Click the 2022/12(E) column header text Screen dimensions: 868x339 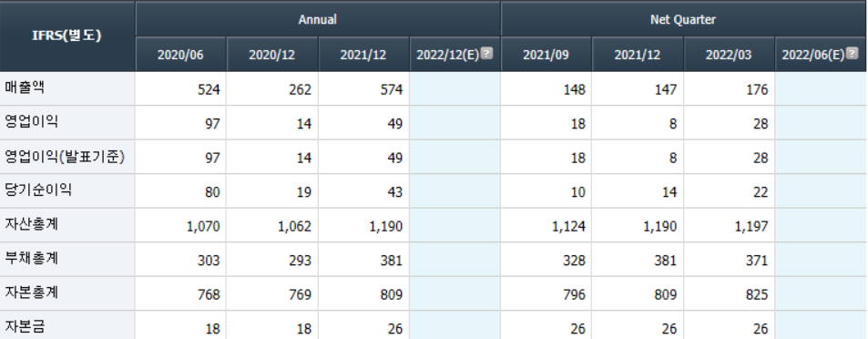pos(447,55)
